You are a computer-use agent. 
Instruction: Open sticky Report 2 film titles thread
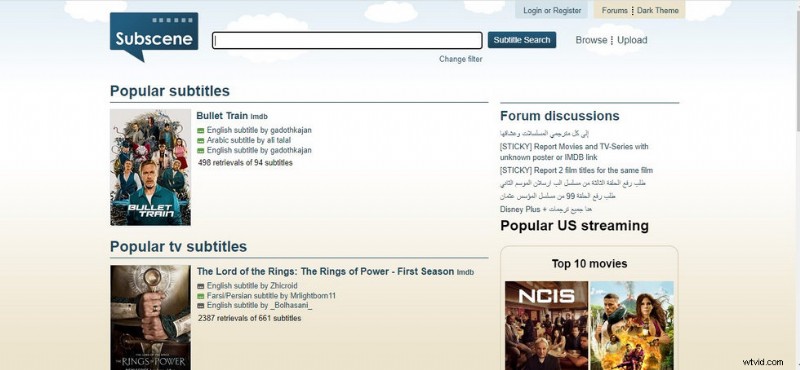577,170
